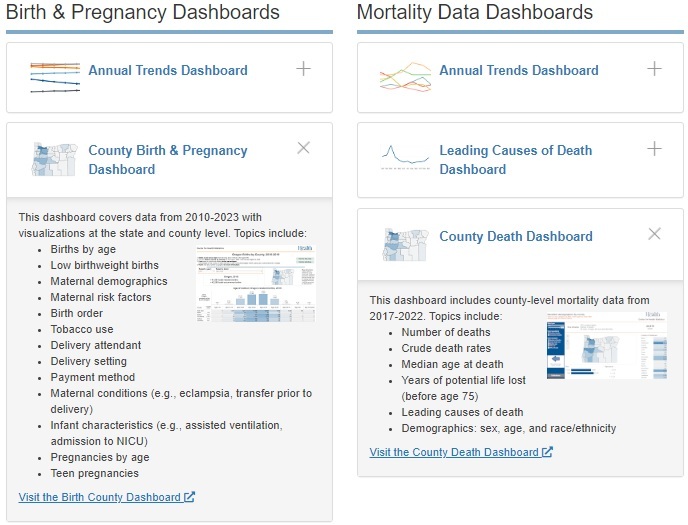The height and width of the screenshot is (525, 688).
Task: Expand Birth & Pregnancy Annual Trends with plus
Action: [304, 69]
